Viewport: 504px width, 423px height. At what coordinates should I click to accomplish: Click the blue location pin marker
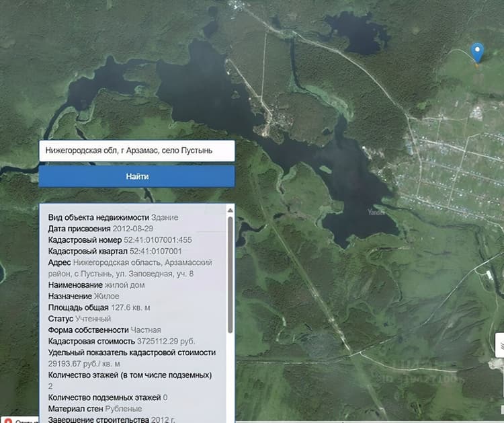coord(477,52)
